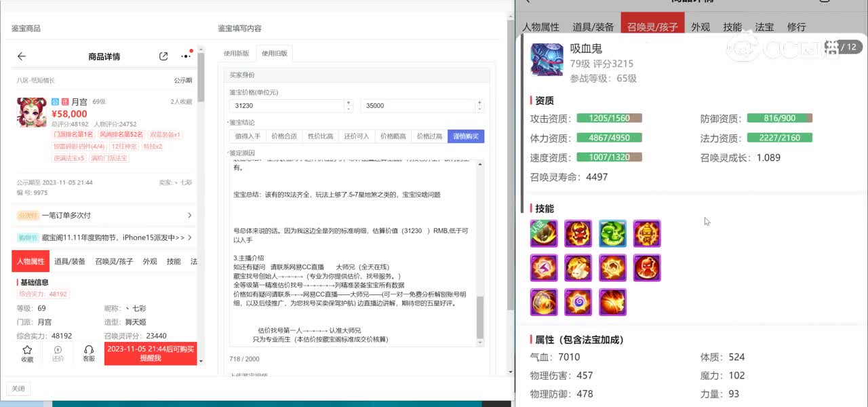Open 道具/装备 tab in left panel
This screenshot has height=407, width=868.
point(70,261)
